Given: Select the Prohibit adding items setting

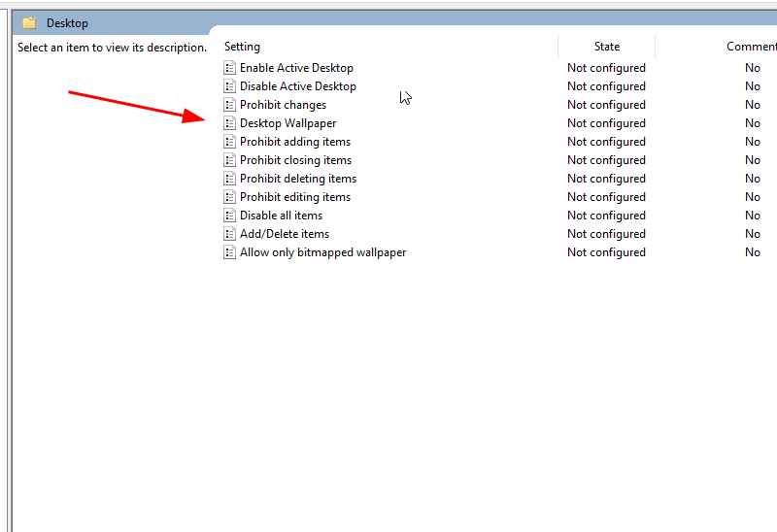Looking at the screenshot, I should (x=295, y=142).
